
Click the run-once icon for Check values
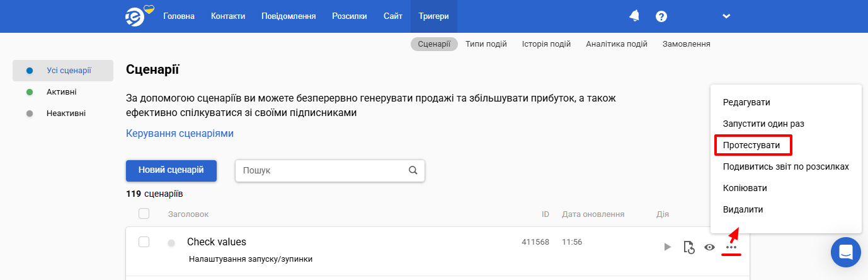pyautogui.click(x=689, y=247)
